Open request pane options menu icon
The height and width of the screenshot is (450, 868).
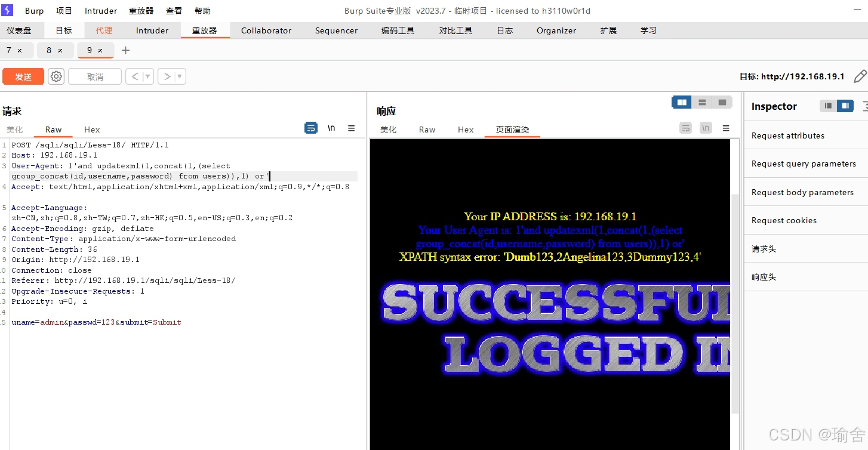[352, 128]
